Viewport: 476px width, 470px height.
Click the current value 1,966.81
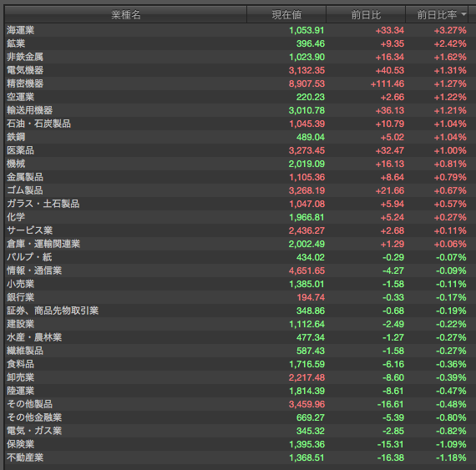(306, 217)
